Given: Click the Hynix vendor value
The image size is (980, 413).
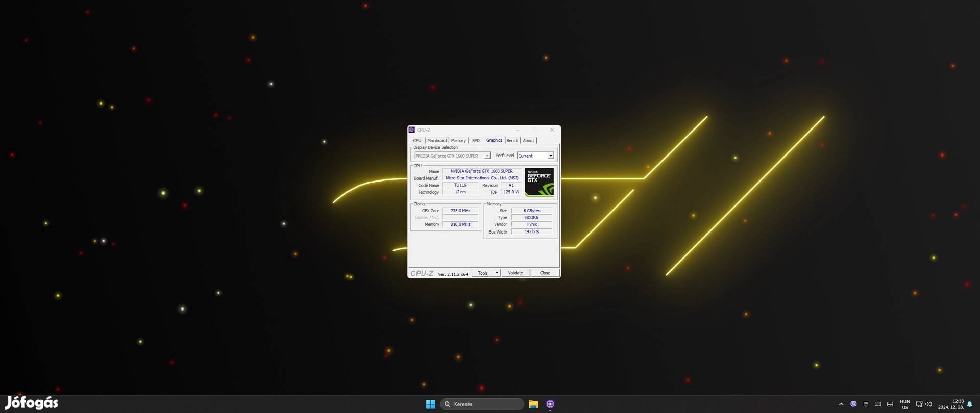Looking at the screenshot, I should [x=532, y=224].
